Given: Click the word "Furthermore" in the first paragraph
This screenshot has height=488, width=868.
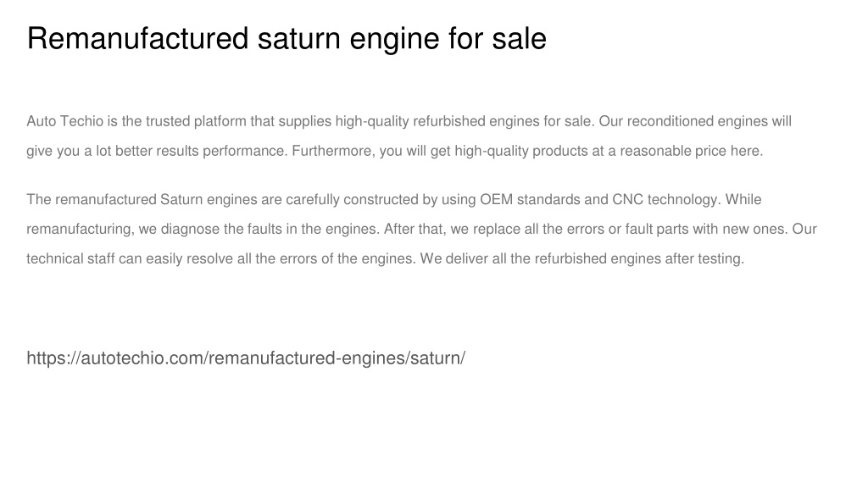Looking at the screenshot, I should [x=333, y=151].
